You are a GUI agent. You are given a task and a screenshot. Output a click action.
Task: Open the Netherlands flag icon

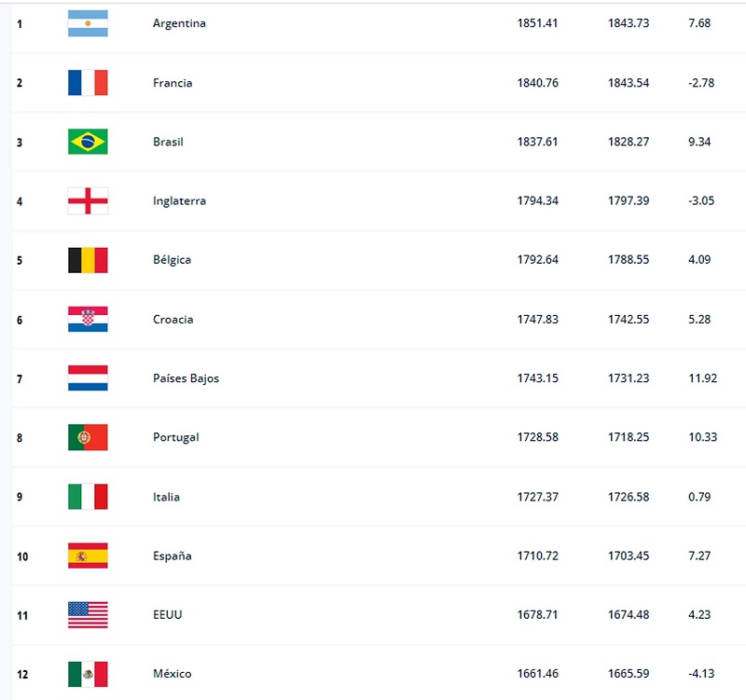[x=88, y=378]
